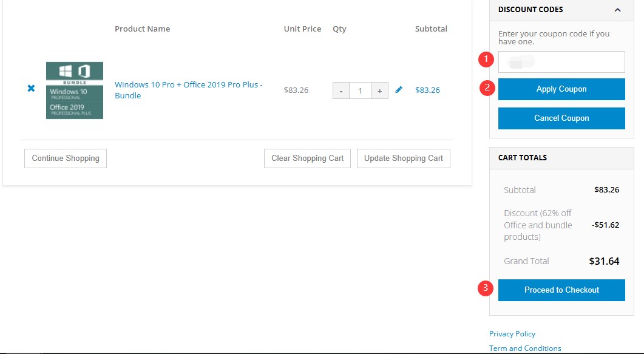Click Proceed to Checkout button
The height and width of the screenshot is (354, 644).
pyautogui.click(x=561, y=290)
